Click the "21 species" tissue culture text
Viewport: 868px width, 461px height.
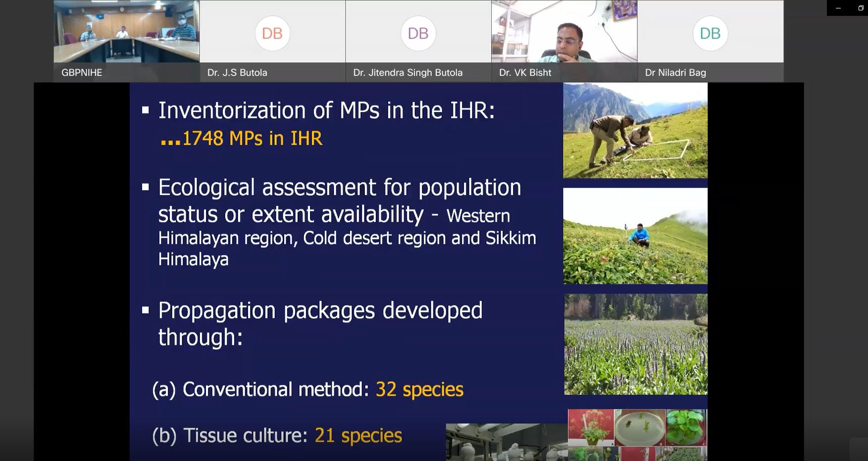point(358,436)
